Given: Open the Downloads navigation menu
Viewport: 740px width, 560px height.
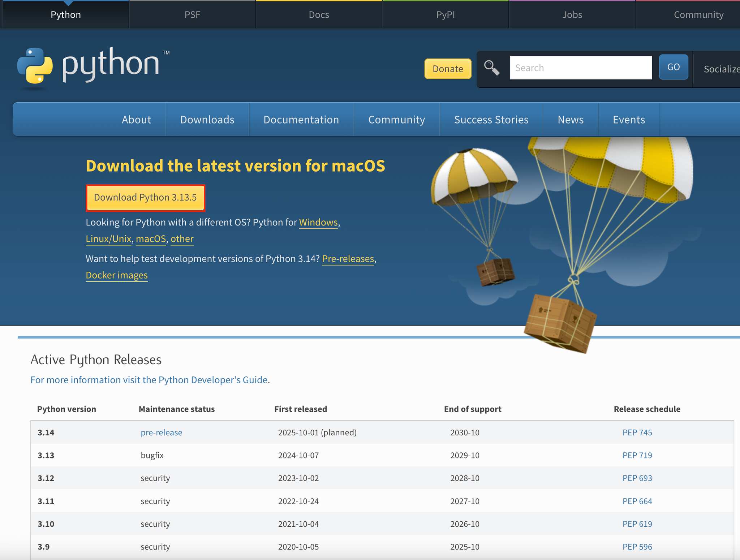Looking at the screenshot, I should [x=207, y=120].
